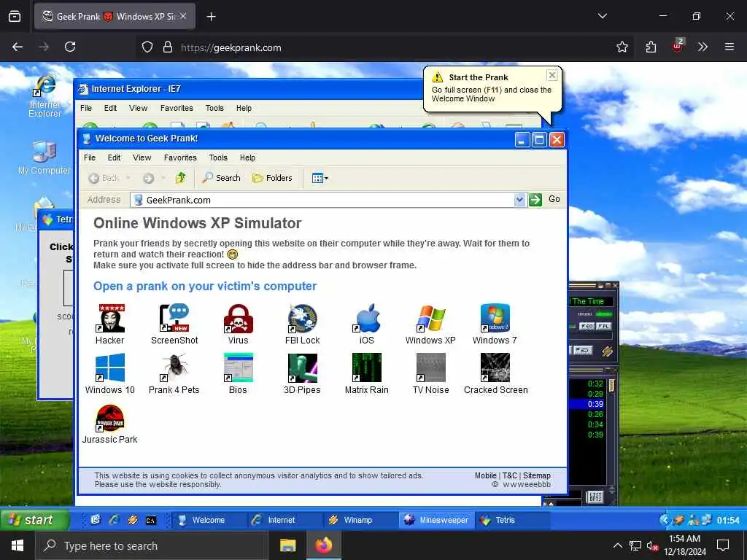Viewport: 747px width, 560px height.
Task: List all Firefox tabs dropdown
Action: point(603,16)
